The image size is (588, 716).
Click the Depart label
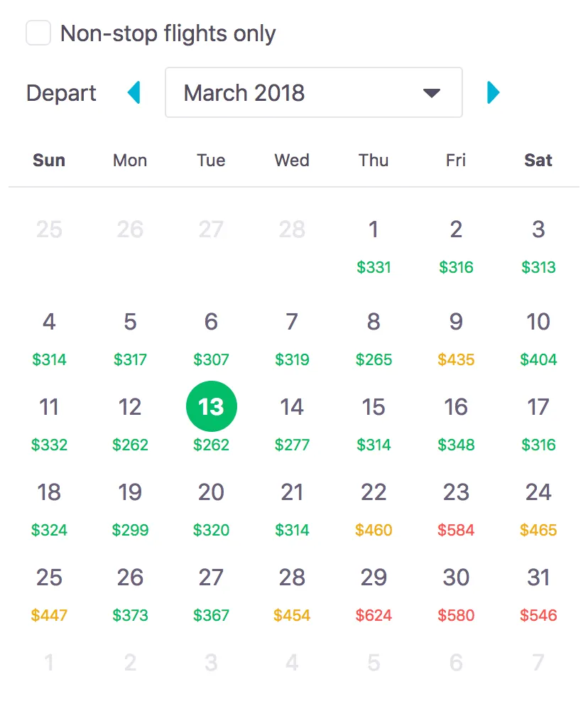[60, 92]
